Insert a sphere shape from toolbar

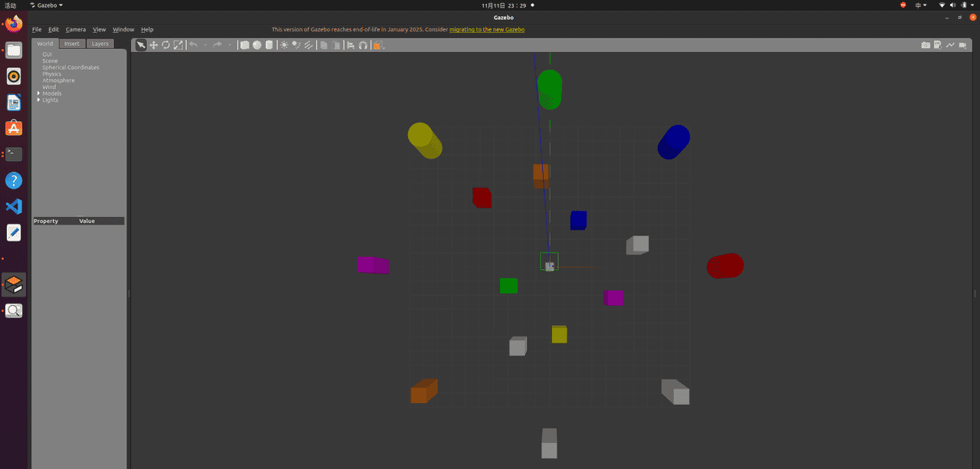click(x=256, y=45)
